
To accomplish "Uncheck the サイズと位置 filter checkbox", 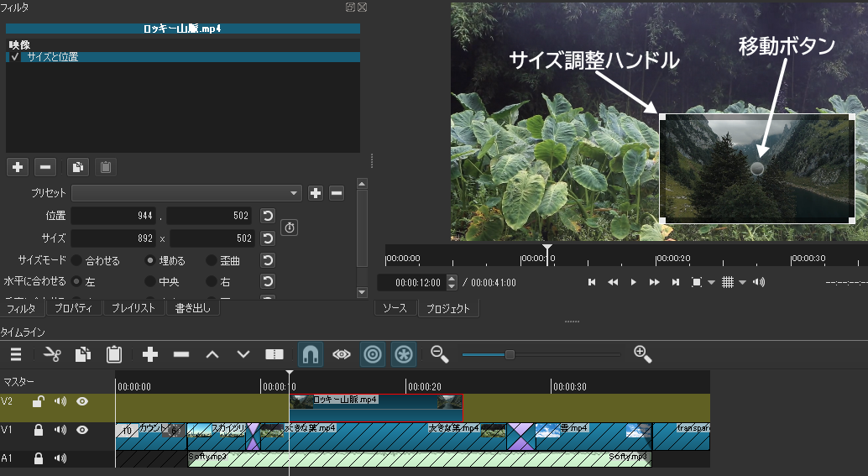I will coord(14,57).
